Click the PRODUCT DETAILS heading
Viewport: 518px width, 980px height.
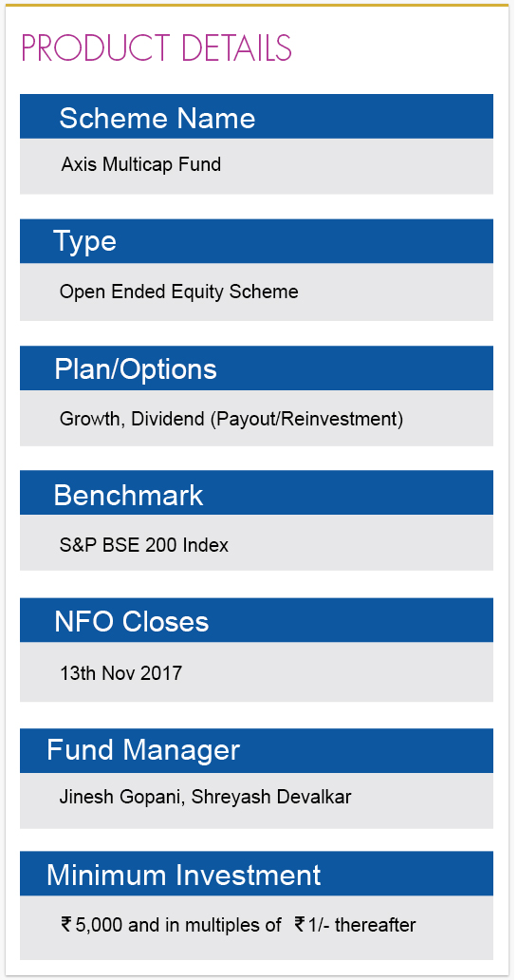(157, 48)
